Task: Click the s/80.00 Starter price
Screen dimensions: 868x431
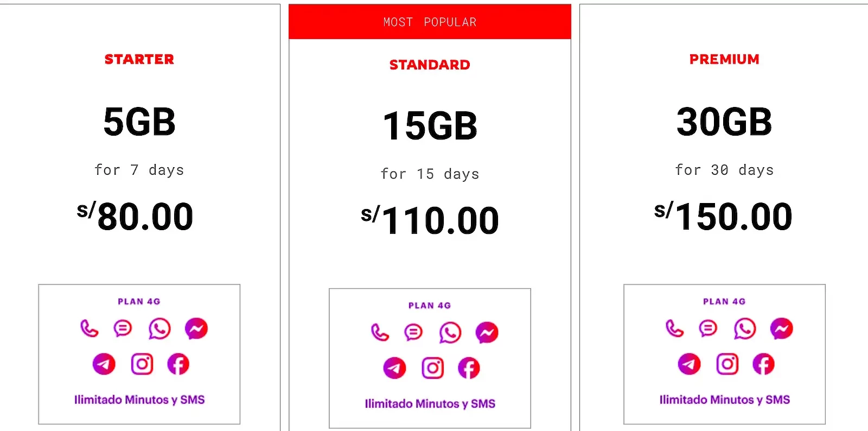Action: coord(135,216)
